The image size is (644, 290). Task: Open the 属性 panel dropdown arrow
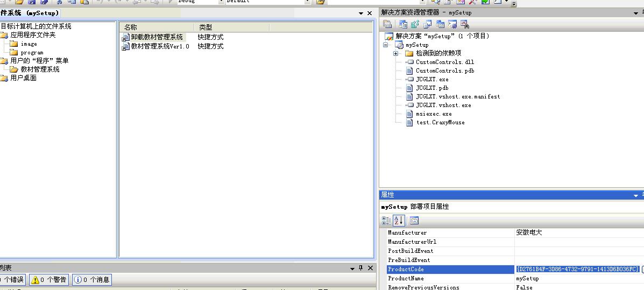[x=636, y=195]
